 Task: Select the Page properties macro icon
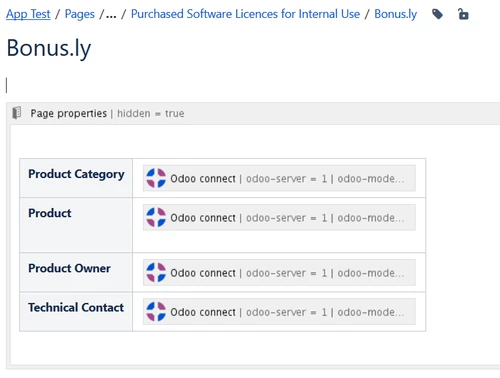pyautogui.click(x=17, y=113)
